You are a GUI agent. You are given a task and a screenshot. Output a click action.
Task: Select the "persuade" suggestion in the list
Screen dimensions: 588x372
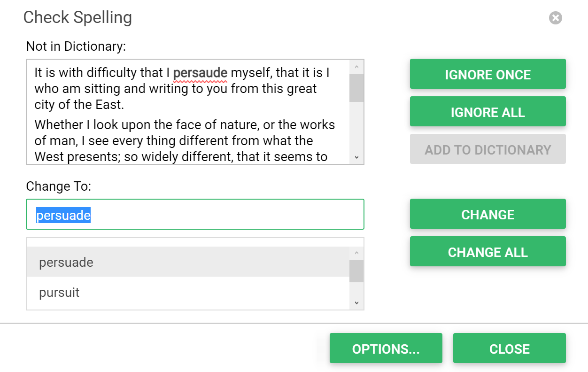(188, 262)
